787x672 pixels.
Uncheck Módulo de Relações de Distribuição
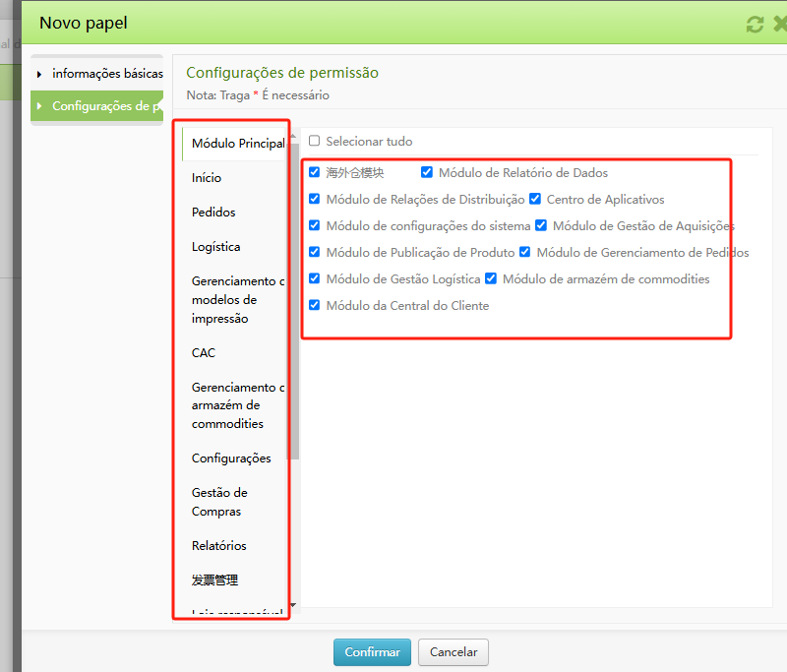point(314,199)
